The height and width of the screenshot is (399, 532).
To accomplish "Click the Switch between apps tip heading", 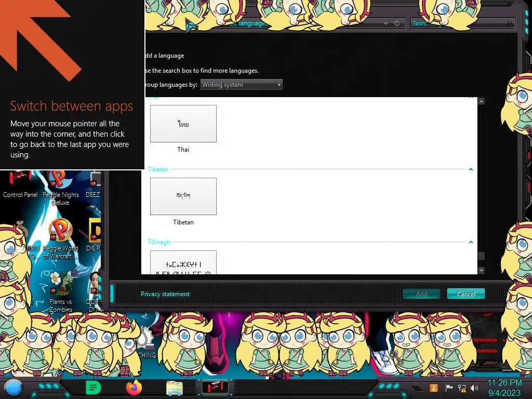I will pos(72,106).
